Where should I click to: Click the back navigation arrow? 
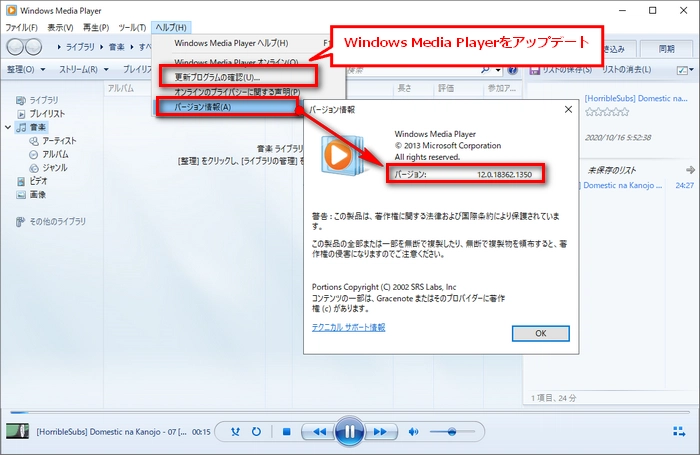(18, 48)
